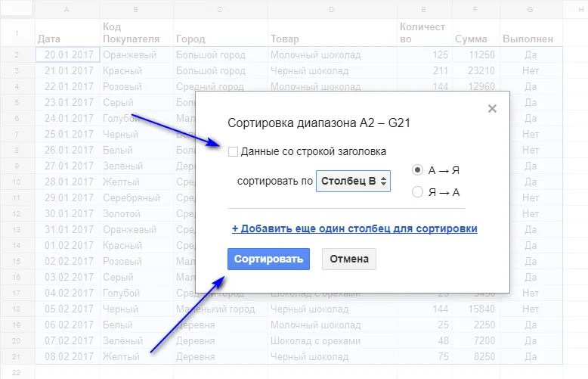Screen dimensions: 588x379
Task: Click the sum cell '8250'
Action: (x=476, y=356)
